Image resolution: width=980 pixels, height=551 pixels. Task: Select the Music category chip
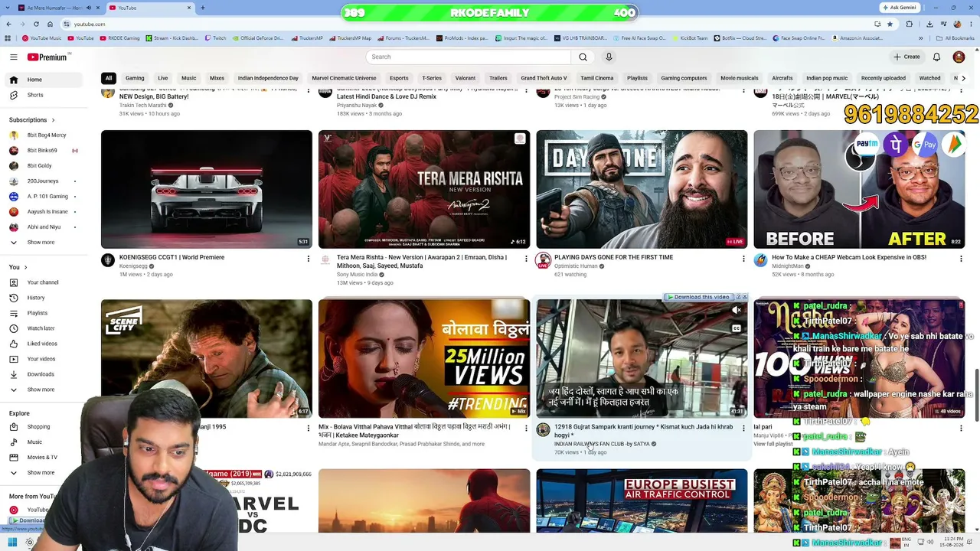188,78
